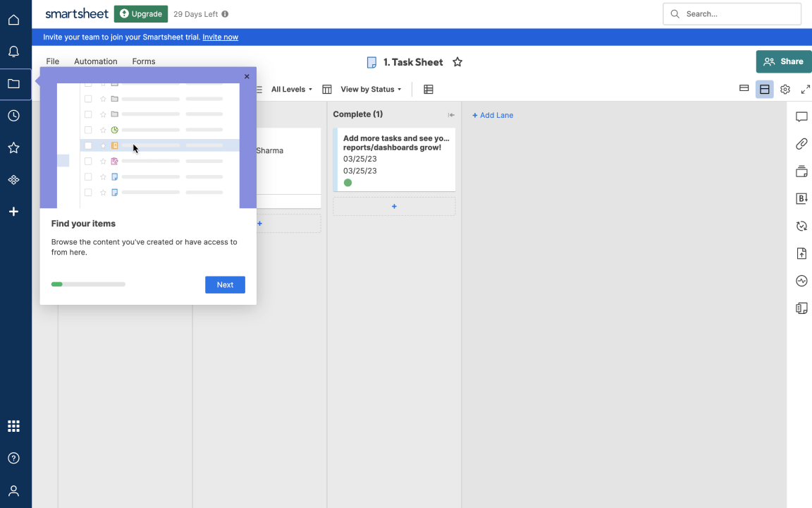Open the Browse folder icon
The height and width of the screenshot is (508, 812).
[14, 83]
